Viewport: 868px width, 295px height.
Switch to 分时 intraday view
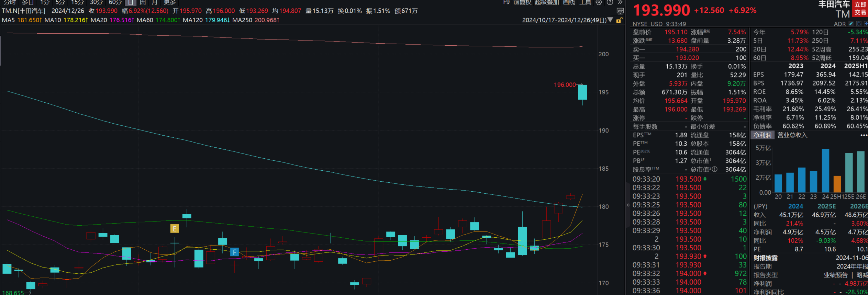[x=10, y=2]
